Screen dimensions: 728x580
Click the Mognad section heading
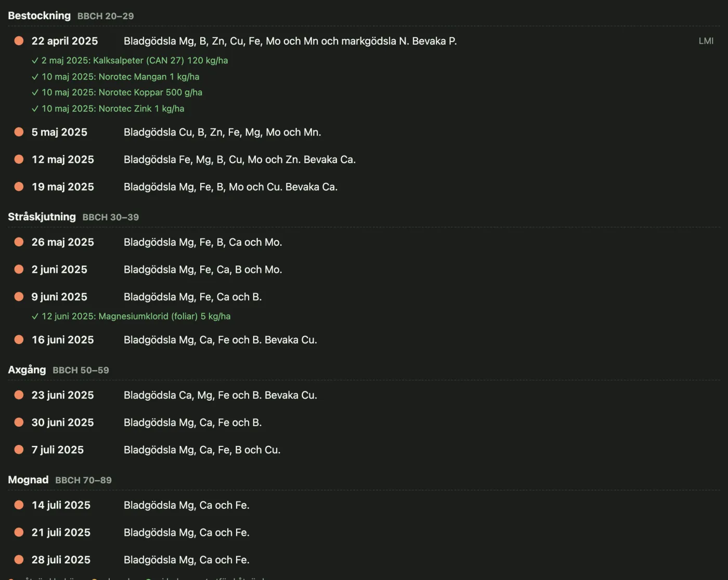click(x=28, y=480)
